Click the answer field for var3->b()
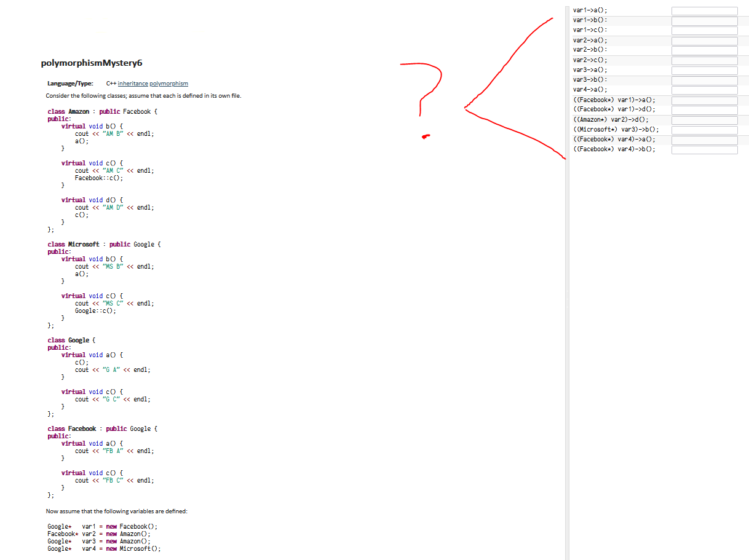 pyautogui.click(x=704, y=80)
